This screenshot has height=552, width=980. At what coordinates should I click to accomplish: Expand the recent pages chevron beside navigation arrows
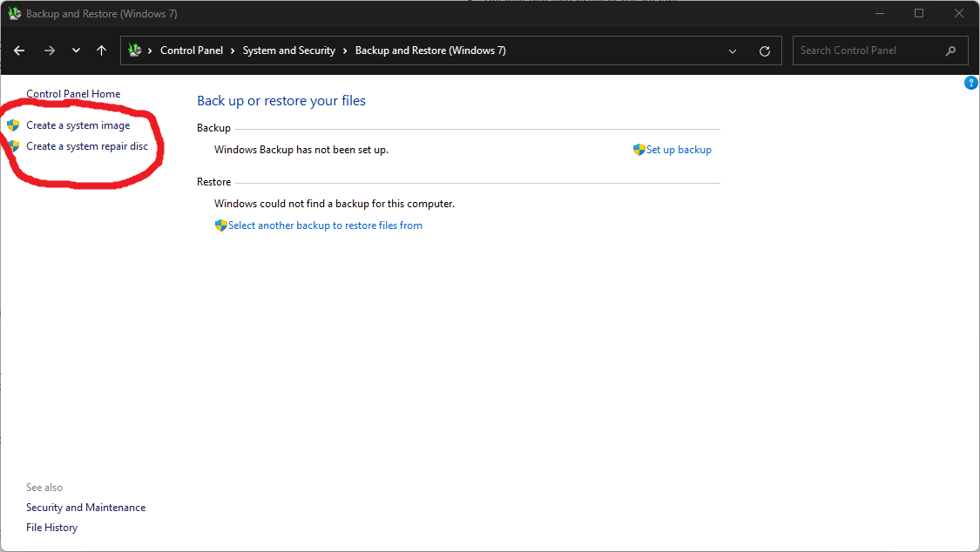click(x=75, y=50)
